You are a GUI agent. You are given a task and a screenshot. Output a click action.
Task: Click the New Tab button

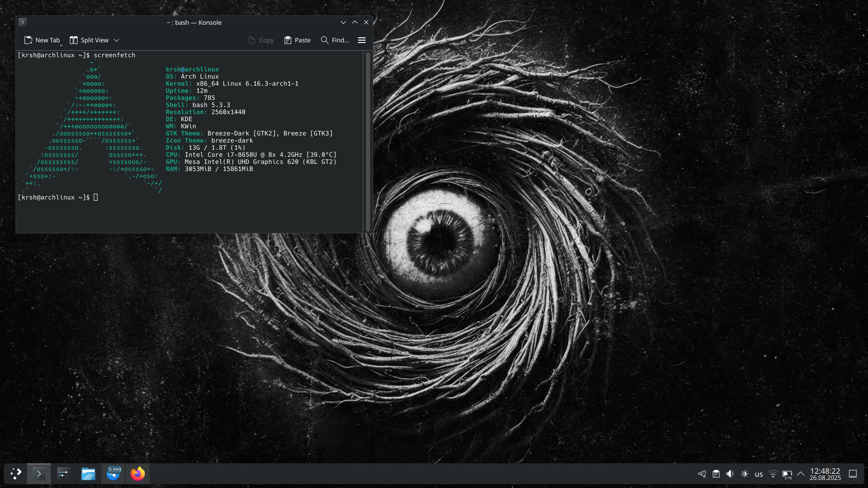pos(42,40)
